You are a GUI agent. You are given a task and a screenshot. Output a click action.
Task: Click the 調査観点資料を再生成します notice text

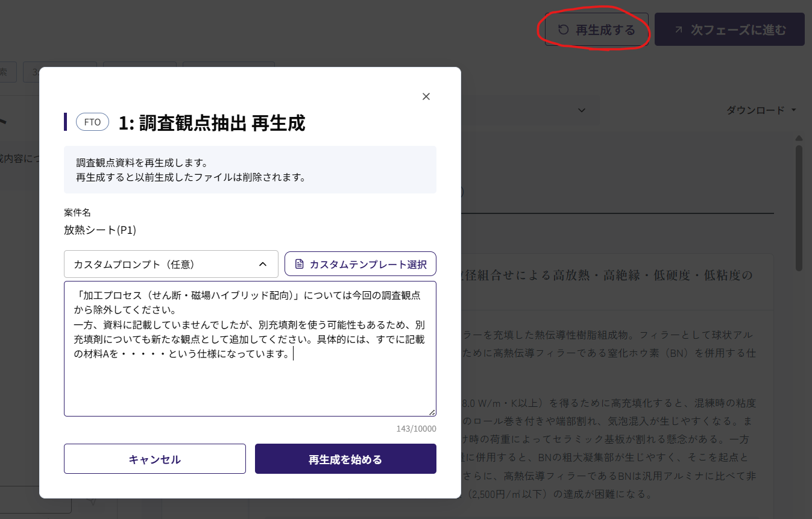point(142,163)
